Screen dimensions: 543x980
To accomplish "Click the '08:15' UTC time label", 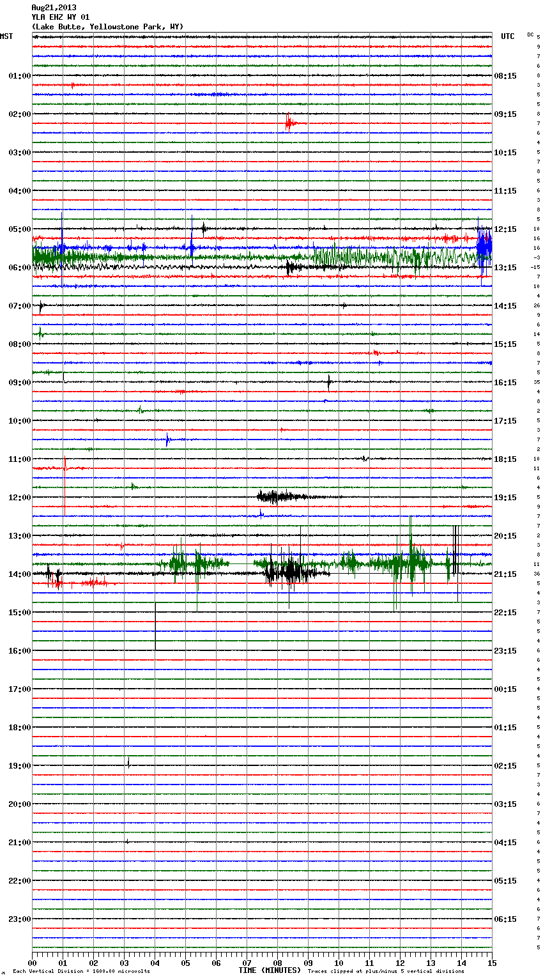I will click(x=505, y=76).
